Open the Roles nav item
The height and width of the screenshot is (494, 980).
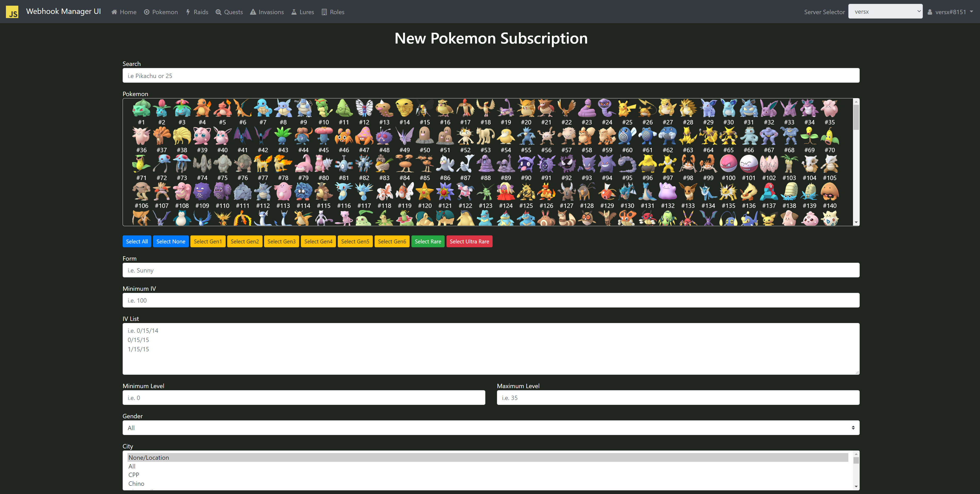(x=333, y=12)
